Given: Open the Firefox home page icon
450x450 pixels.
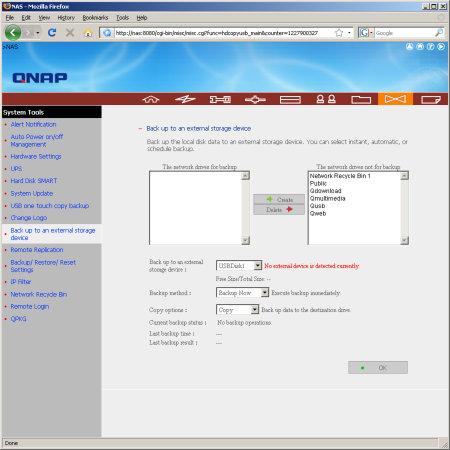Looking at the screenshot, I should 88,33.
